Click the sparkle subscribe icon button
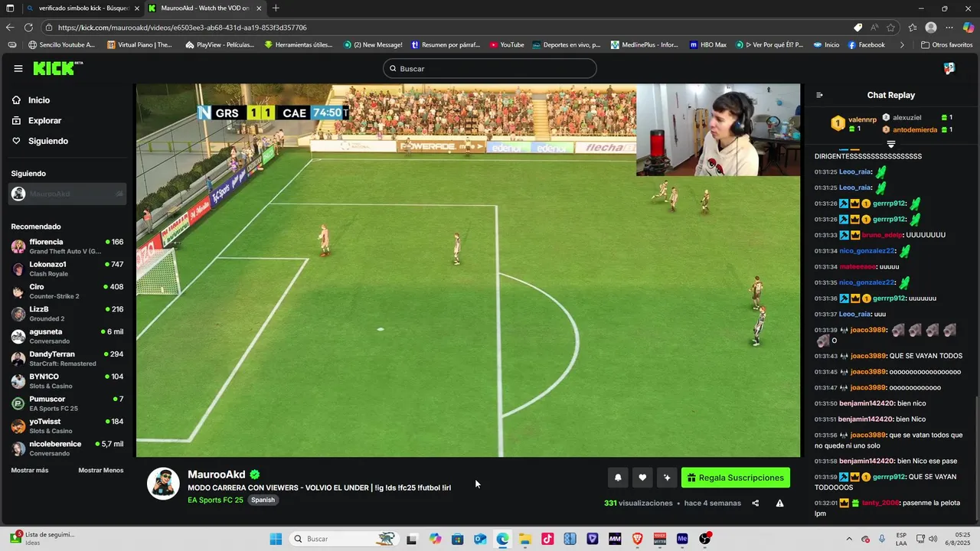 (667, 478)
